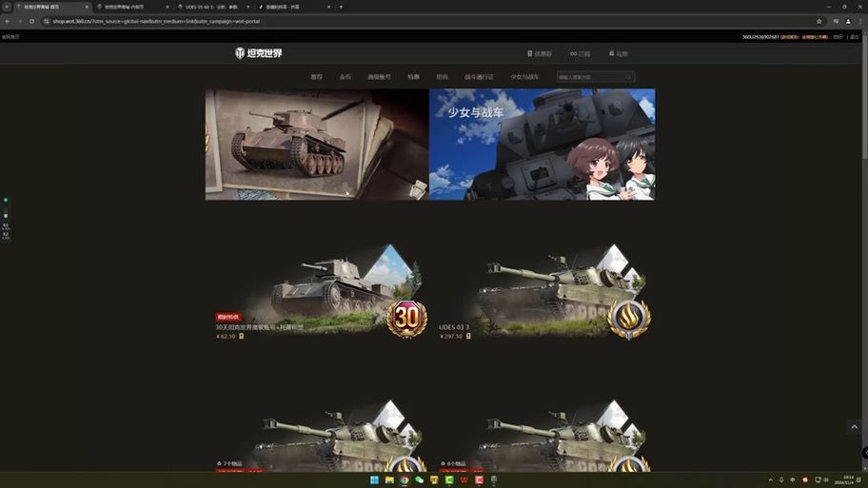868x488 pixels.
Task: Click the 坦克世界 logo in the header
Action: (x=259, y=53)
